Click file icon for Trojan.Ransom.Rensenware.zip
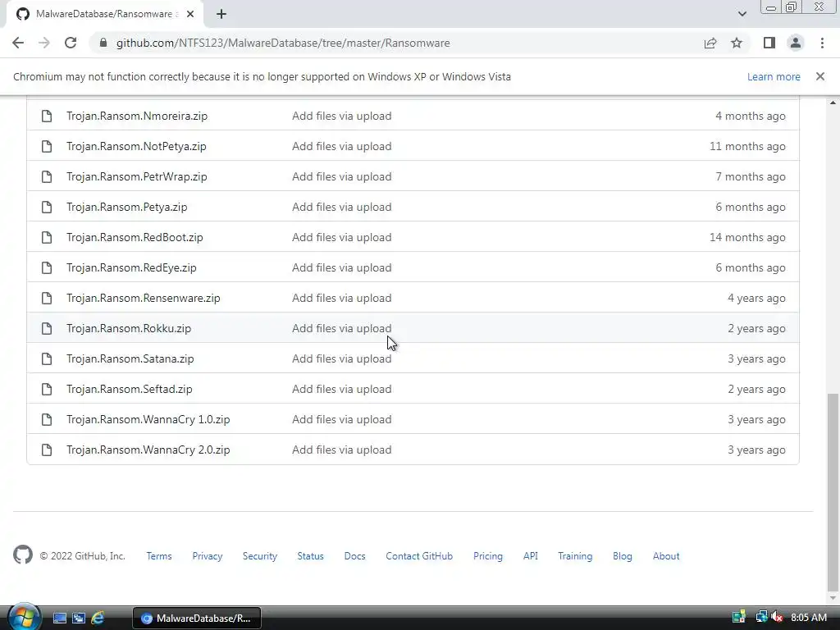Viewport: 840px width, 630px height. click(x=47, y=298)
